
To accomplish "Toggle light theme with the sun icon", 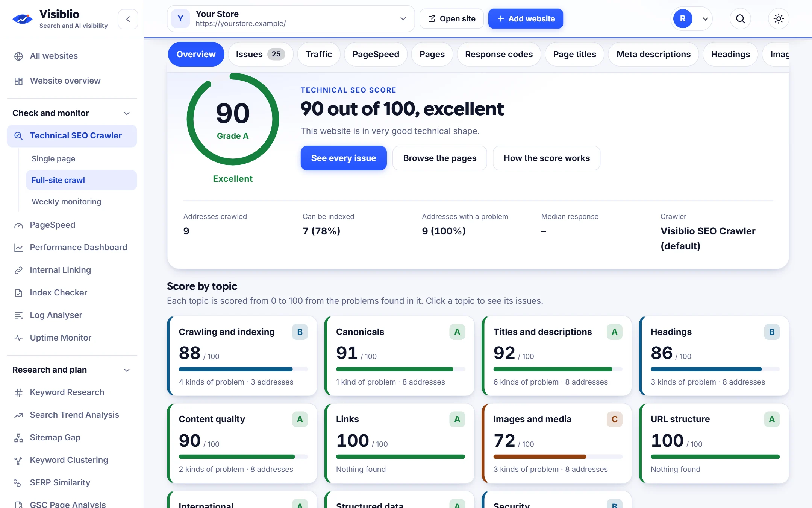I will point(779,19).
